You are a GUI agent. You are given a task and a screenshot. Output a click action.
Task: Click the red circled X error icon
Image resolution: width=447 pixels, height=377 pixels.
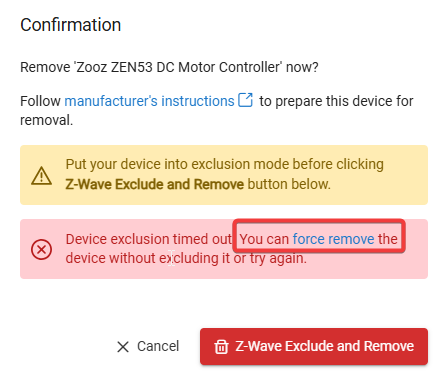[x=41, y=249]
